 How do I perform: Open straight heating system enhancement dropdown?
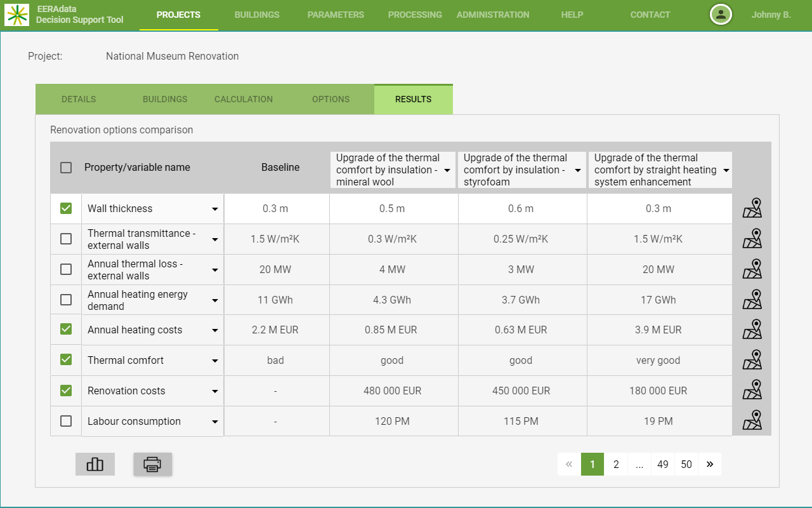tap(726, 170)
